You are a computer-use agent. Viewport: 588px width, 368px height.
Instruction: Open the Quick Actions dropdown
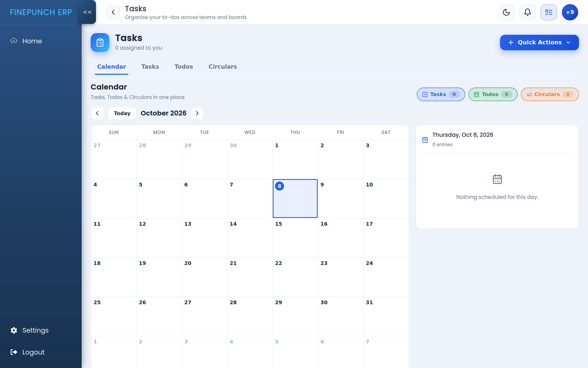539,42
